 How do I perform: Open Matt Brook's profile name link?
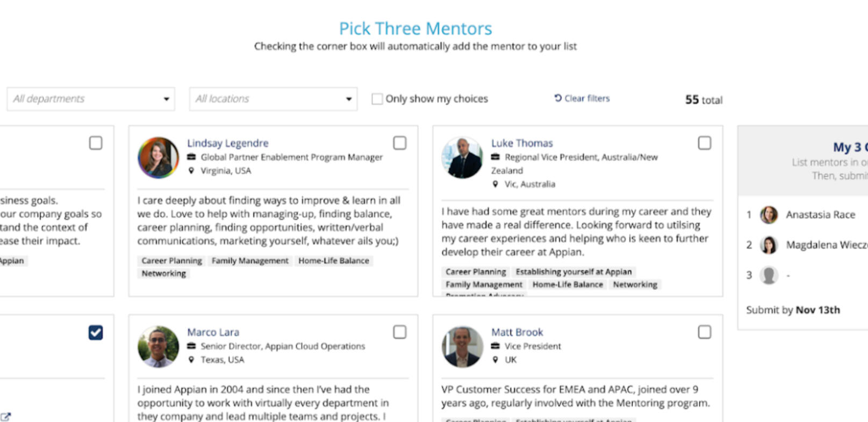point(517,332)
